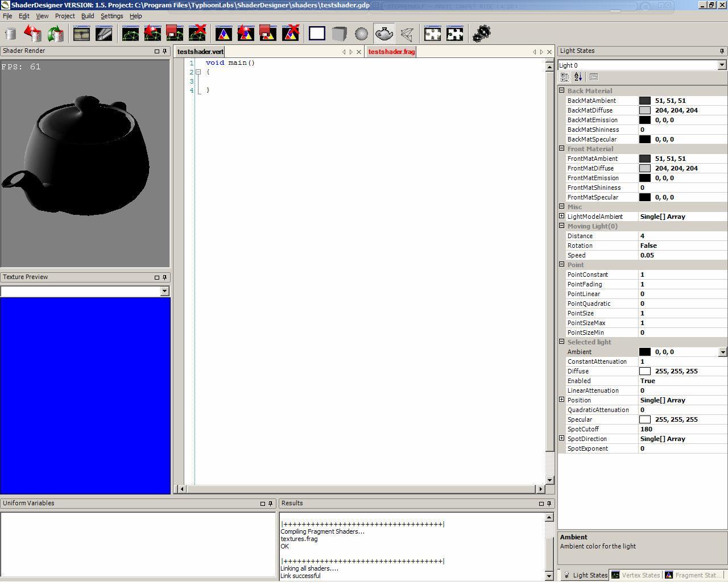
Task: Open the Settings menu
Action: (112, 16)
